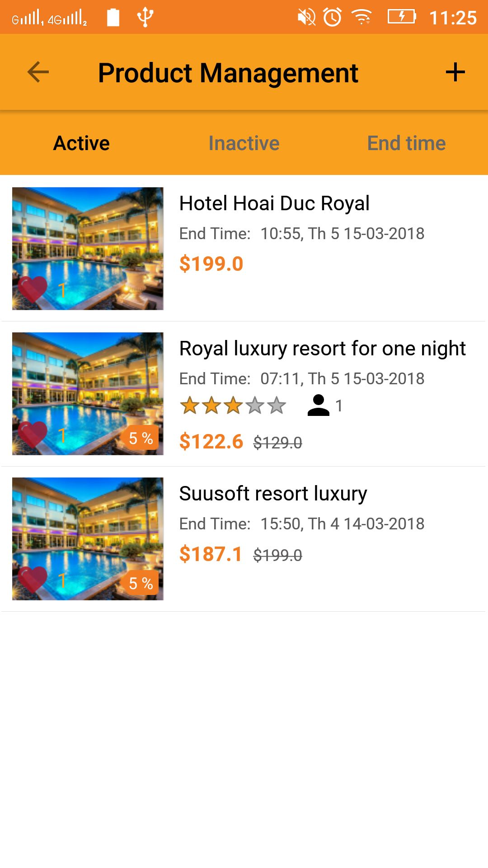Screen dimensions: 488x868
Task: Tap the 5% discount badge on Suusoft resort
Action: tap(141, 583)
